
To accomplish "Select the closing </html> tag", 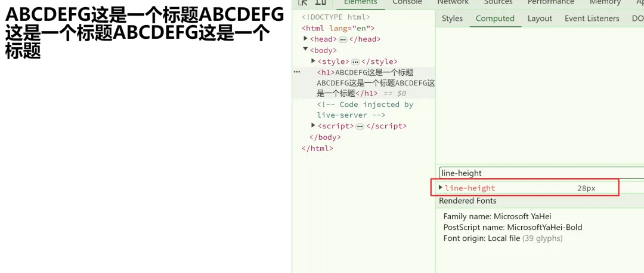I will [317, 148].
